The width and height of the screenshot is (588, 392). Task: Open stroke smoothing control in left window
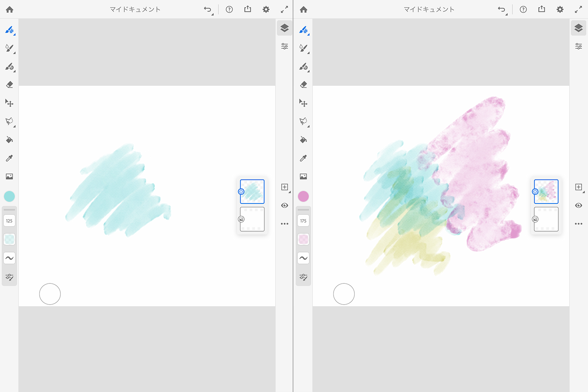pyautogui.click(x=9, y=258)
